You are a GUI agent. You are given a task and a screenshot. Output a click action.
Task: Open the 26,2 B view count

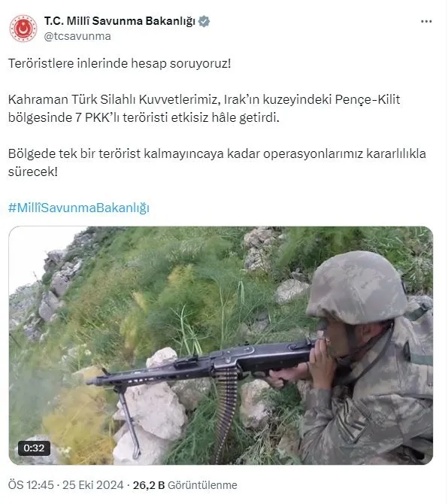(149, 485)
